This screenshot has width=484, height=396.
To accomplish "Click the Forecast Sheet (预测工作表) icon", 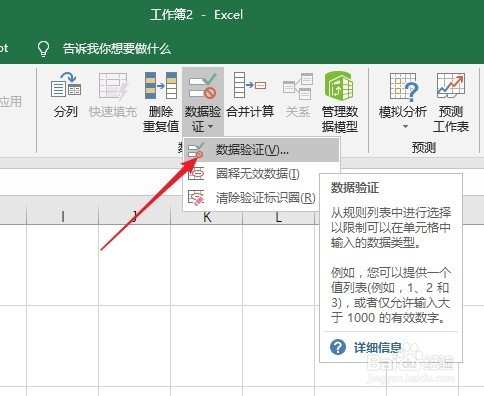I will click(x=451, y=86).
